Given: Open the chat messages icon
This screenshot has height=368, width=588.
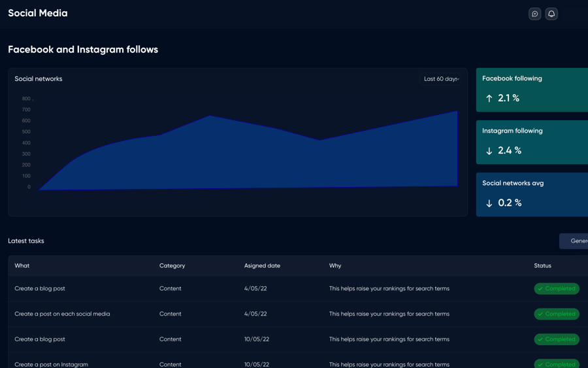Looking at the screenshot, I should [534, 14].
